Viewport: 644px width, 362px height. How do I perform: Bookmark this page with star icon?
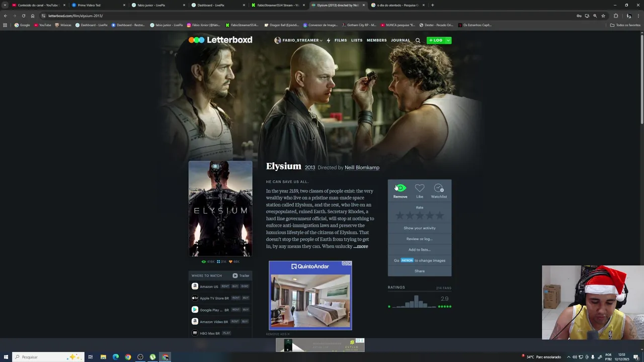click(x=603, y=16)
